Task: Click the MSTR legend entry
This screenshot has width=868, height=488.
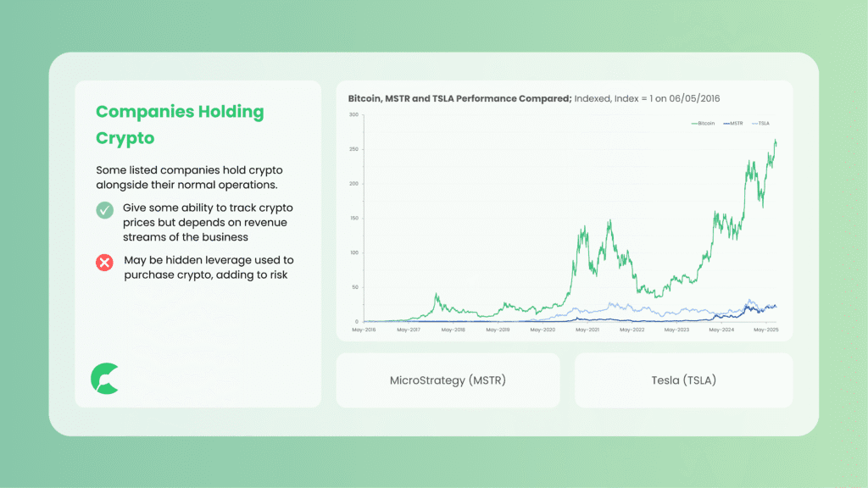Action: (733, 124)
